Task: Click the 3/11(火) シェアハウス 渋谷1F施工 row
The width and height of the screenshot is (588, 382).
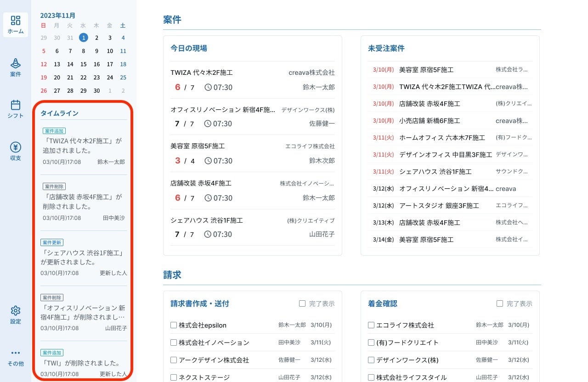Action: [450, 172]
